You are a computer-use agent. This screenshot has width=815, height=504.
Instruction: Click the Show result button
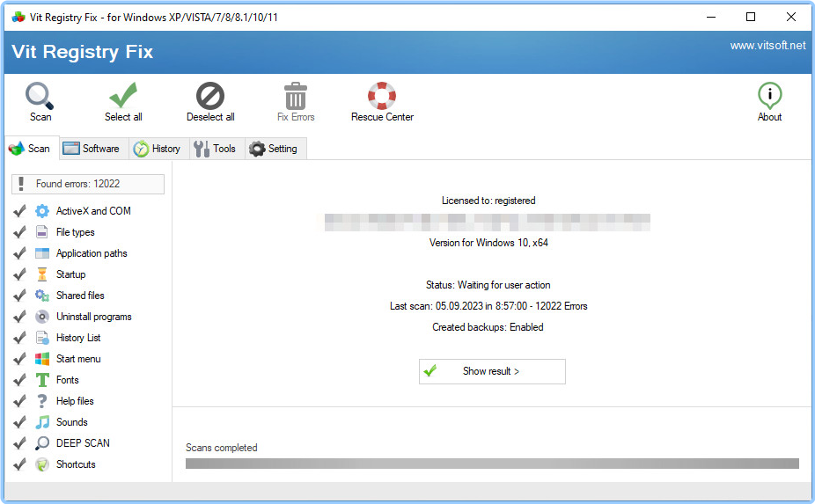click(x=492, y=371)
